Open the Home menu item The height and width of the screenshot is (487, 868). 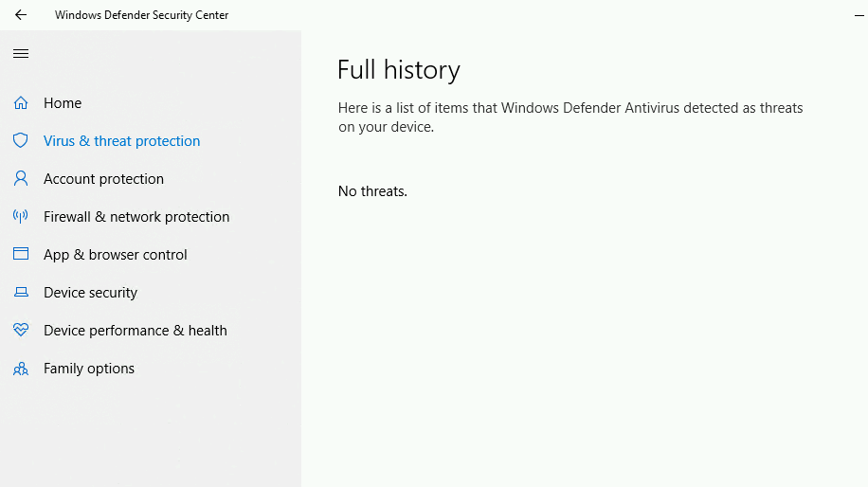63,103
